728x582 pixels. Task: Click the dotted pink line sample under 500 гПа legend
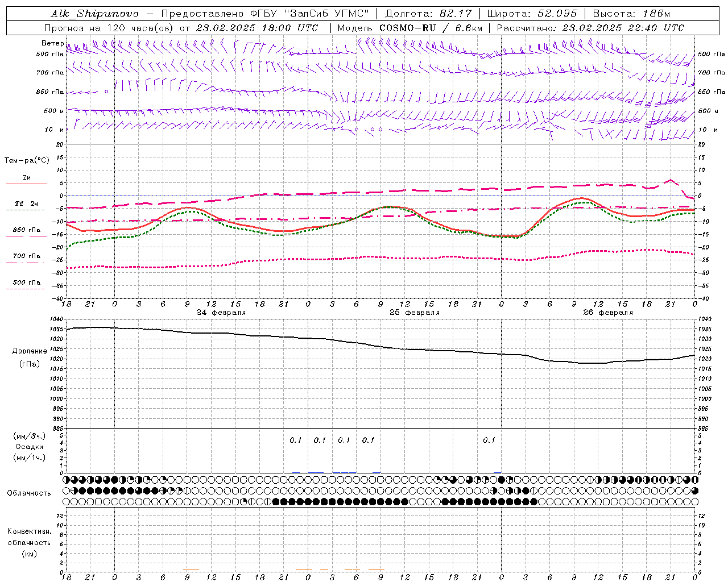[x=26, y=289]
